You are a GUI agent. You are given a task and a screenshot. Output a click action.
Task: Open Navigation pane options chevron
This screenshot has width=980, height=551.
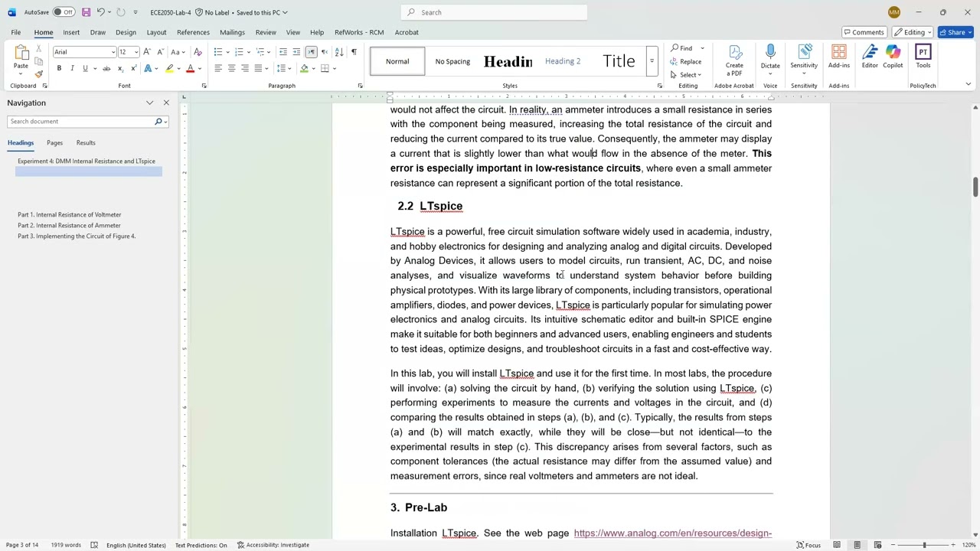149,103
